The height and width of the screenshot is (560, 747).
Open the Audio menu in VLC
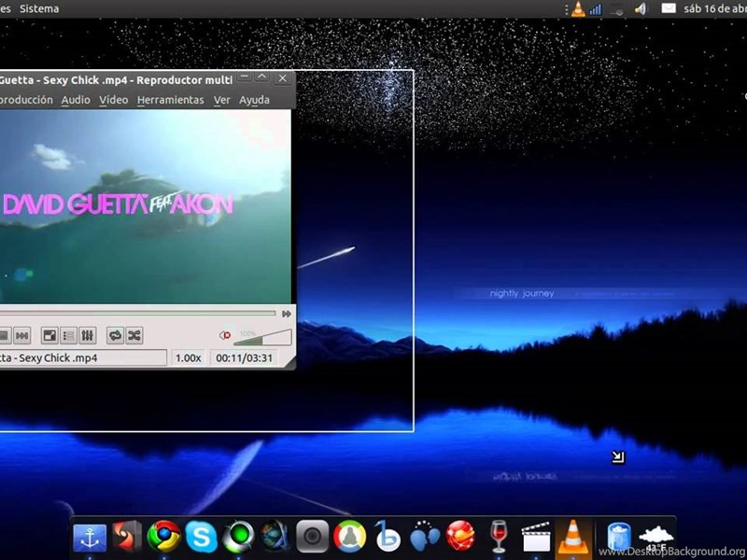point(76,100)
